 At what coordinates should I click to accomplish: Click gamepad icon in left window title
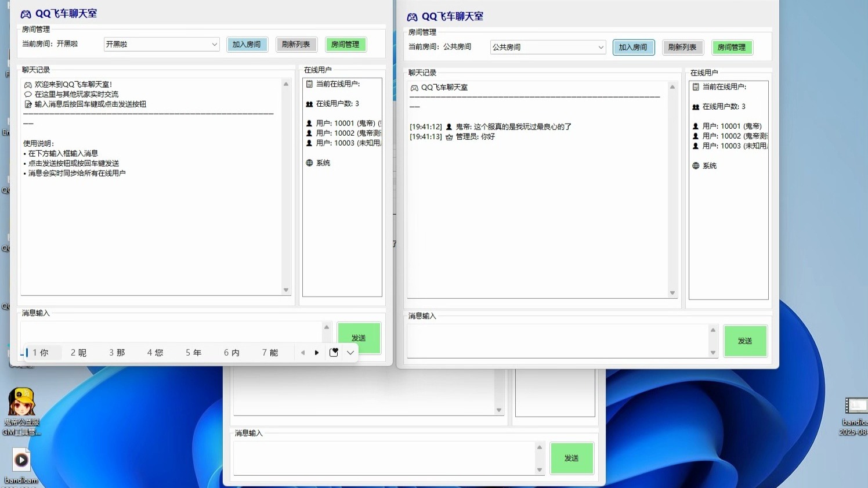[26, 14]
